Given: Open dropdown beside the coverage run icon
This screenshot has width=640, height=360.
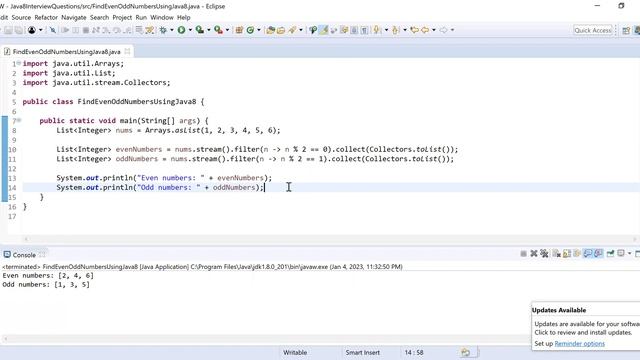Looking at the screenshot, I should click(209, 30).
